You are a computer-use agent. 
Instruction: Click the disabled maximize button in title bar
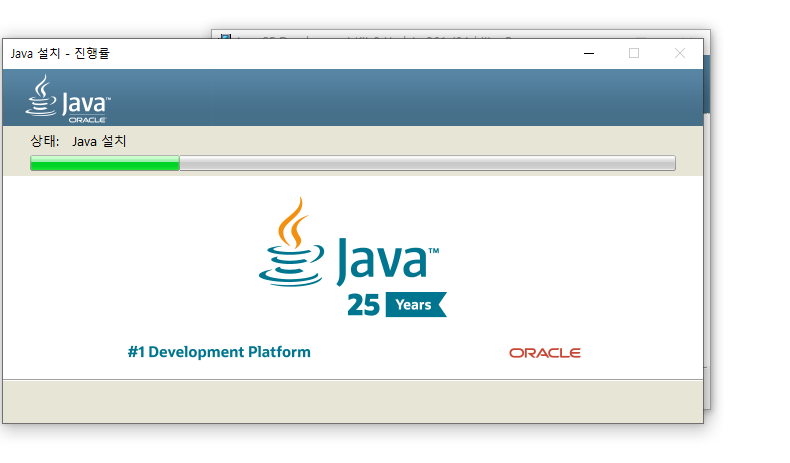pyautogui.click(x=634, y=53)
